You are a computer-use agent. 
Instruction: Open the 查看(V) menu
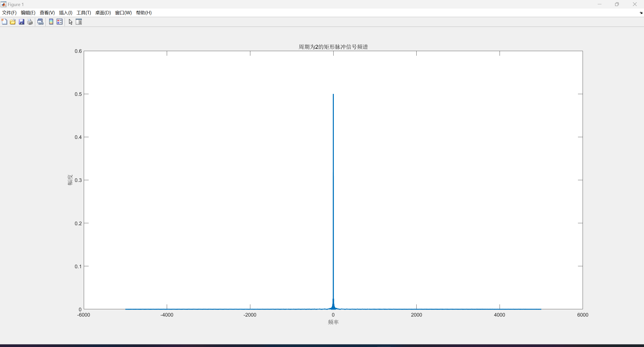pyautogui.click(x=47, y=13)
